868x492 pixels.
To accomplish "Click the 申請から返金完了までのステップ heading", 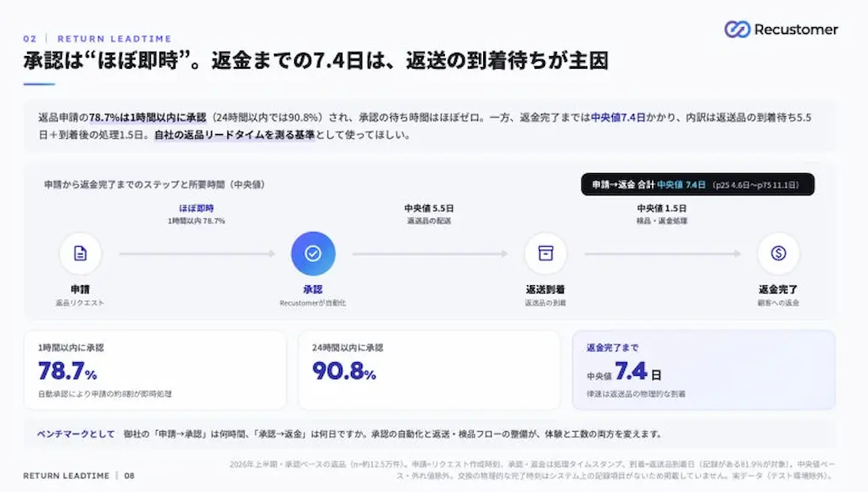I will coord(154,185).
